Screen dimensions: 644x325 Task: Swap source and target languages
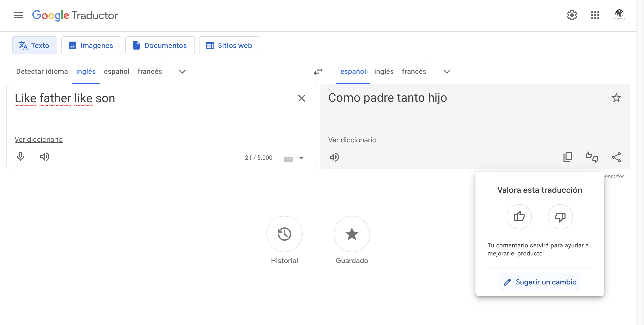click(318, 72)
